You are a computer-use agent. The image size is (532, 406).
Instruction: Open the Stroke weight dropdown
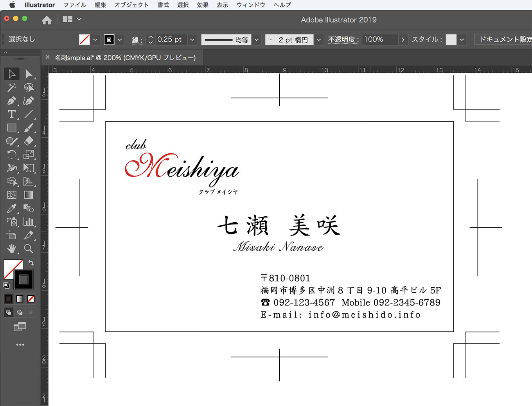pyautogui.click(x=192, y=39)
